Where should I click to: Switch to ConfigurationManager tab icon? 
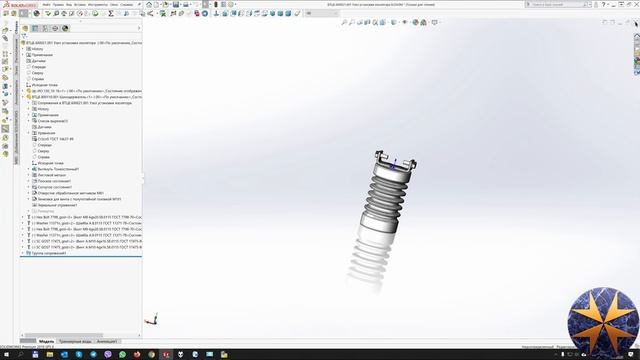pos(45,28)
